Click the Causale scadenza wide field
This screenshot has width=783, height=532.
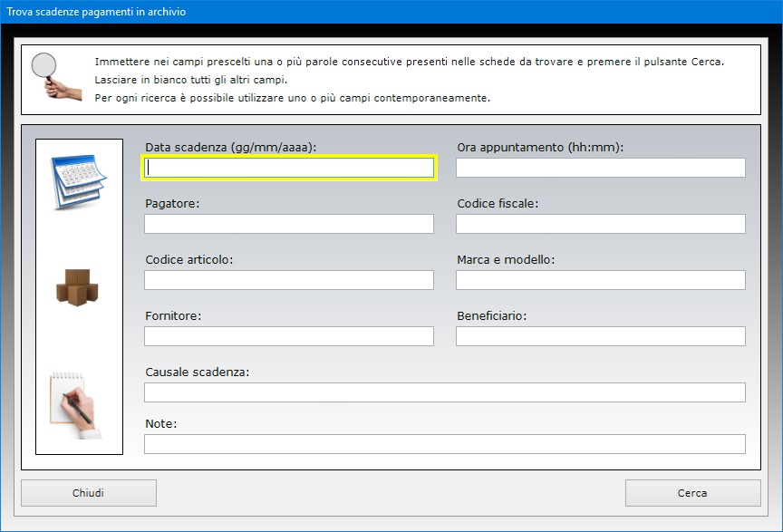point(444,392)
